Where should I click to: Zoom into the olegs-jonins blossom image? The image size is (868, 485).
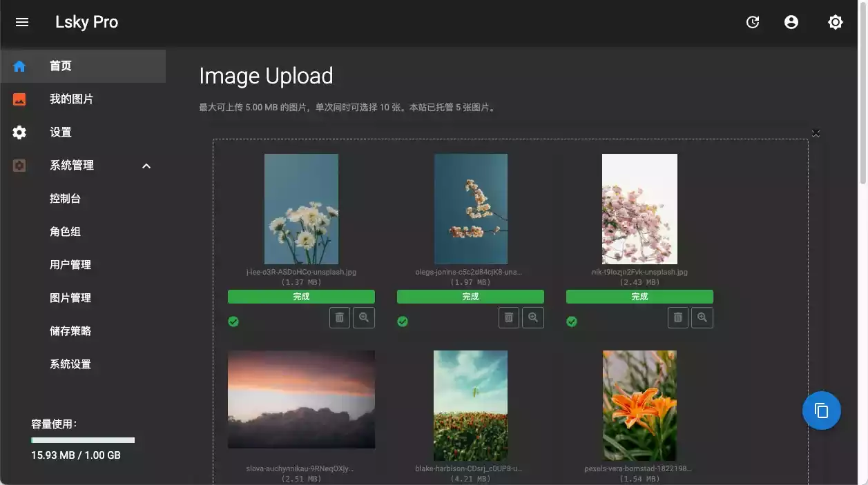pyautogui.click(x=532, y=317)
